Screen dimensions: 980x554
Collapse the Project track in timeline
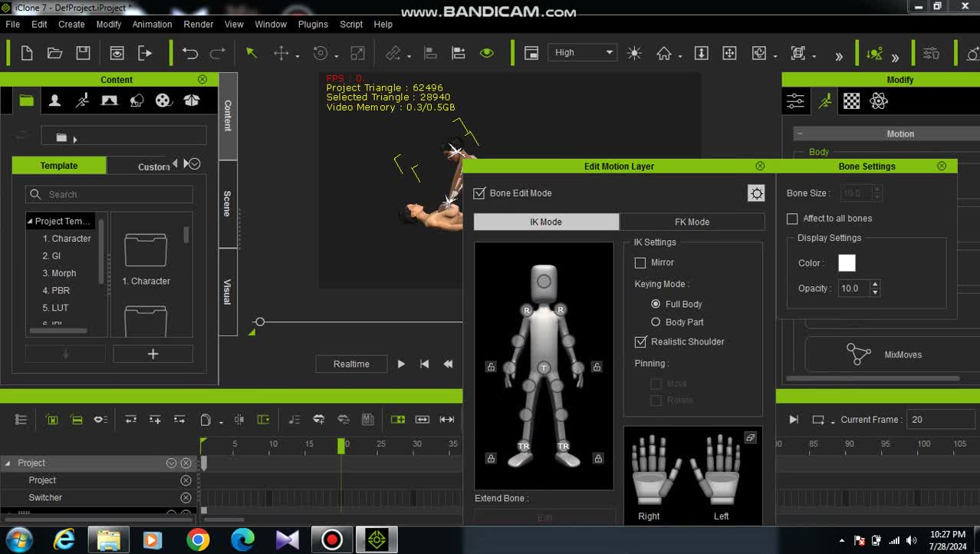coord(8,463)
